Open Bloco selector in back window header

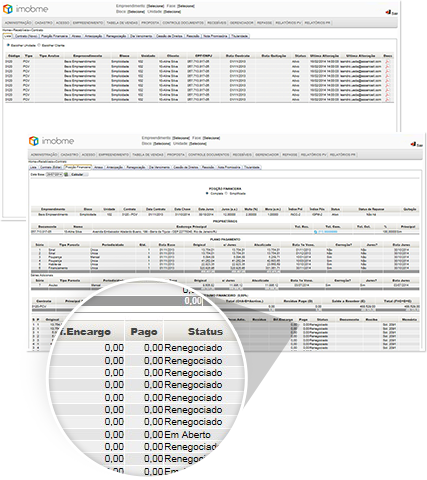pyautogui.click(x=136, y=12)
